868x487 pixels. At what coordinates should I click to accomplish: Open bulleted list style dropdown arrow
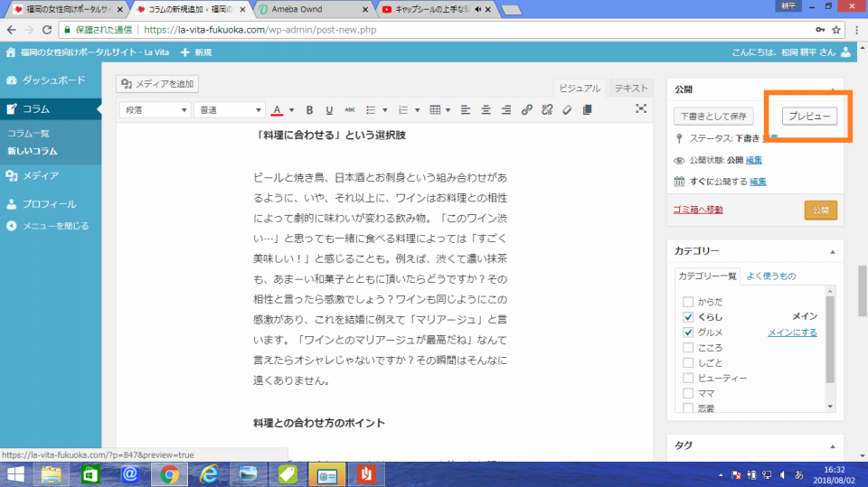pyautogui.click(x=385, y=109)
